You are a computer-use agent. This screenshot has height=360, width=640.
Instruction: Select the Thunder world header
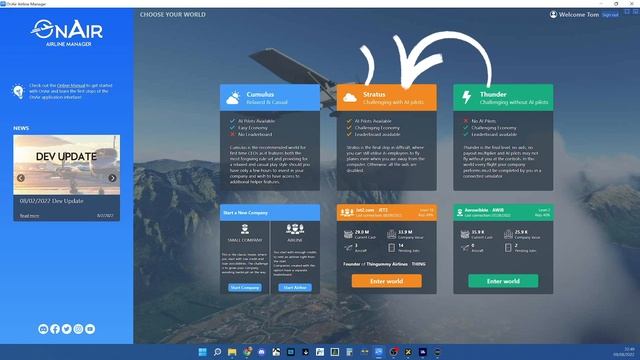tap(503, 98)
